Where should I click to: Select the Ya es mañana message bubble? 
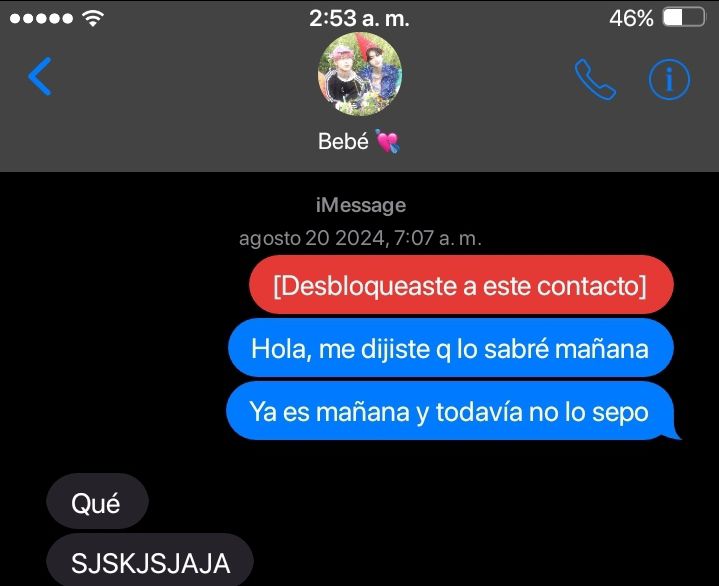[x=453, y=411]
